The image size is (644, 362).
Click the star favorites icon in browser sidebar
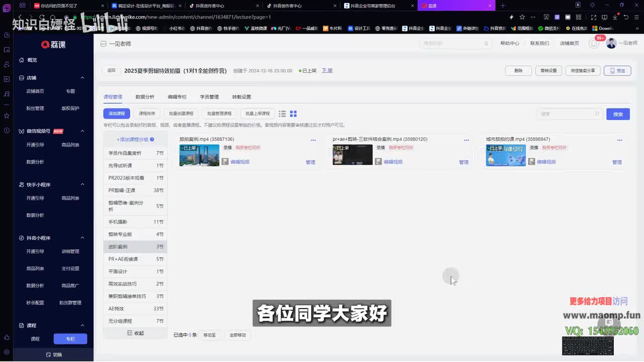click(x=7, y=116)
